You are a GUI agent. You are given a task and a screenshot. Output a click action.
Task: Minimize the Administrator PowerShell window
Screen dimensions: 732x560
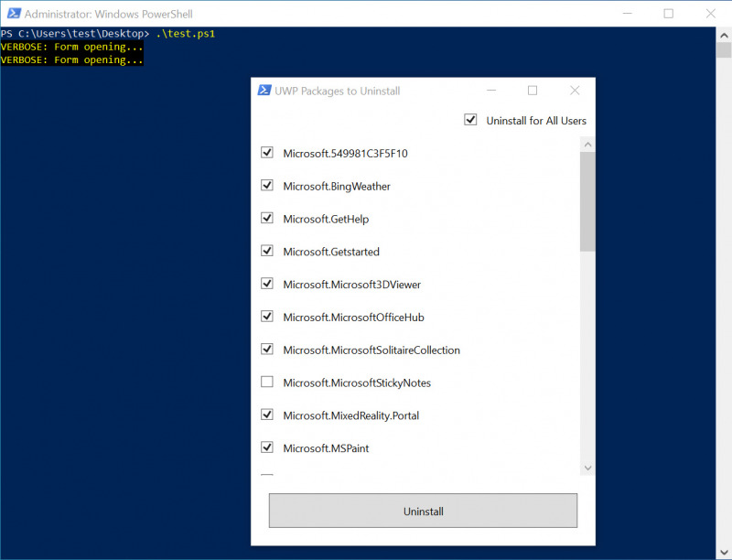click(x=628, y=14)
